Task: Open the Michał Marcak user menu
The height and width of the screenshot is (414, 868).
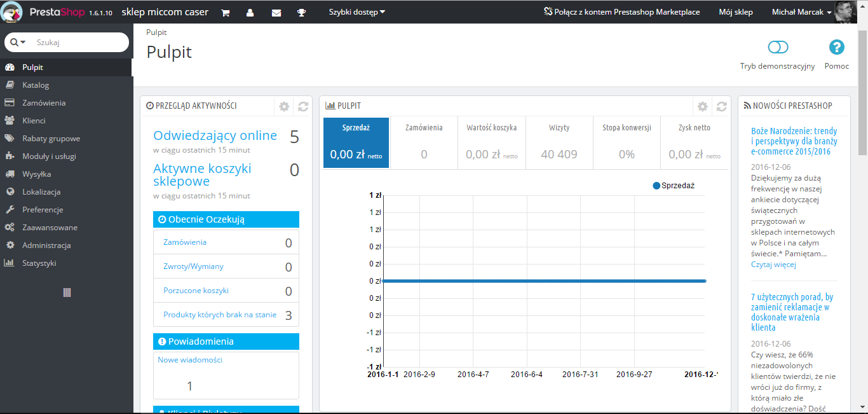Action: click(802, 12)
